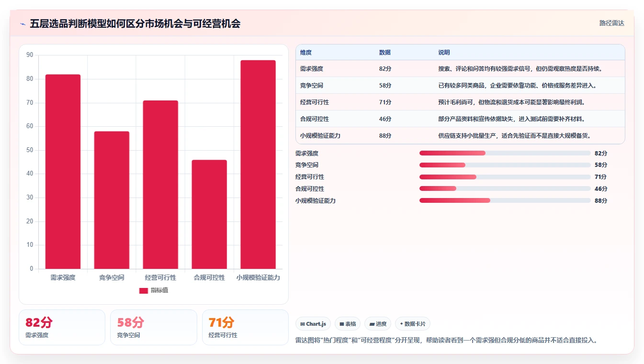Click the 小规模验证能力 axis label under the chart
Viewport: 644px width, 364px height.
[258, 277]
